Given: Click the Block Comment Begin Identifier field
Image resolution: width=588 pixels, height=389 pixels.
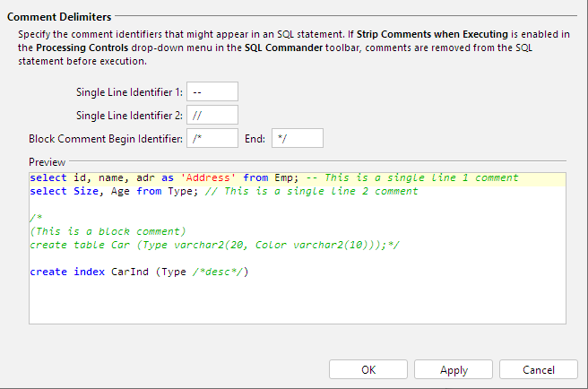Looking at the screenshot, I should (x=212, y=138).
